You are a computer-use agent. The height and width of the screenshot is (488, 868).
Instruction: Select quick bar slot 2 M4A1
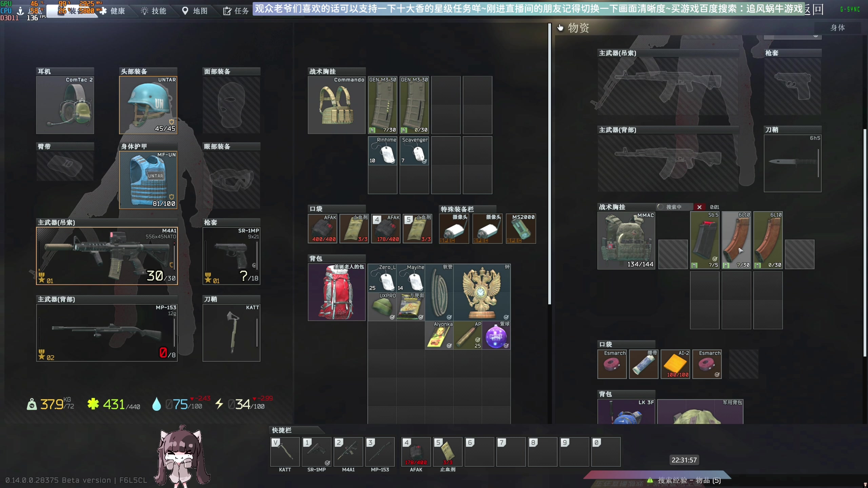348,452
